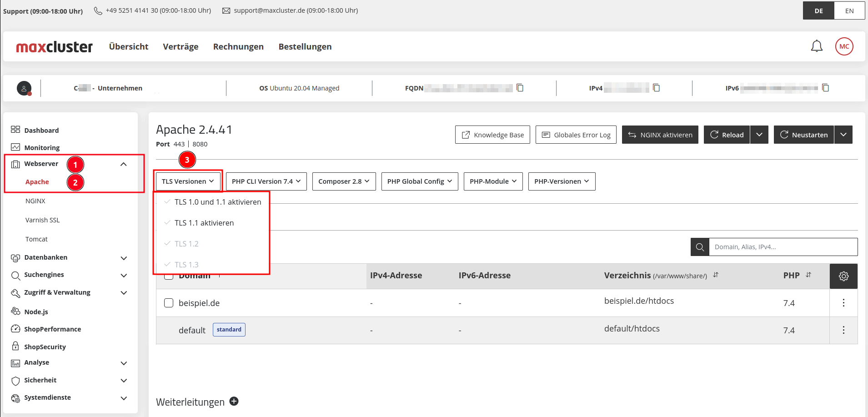Copy the IPv4 address with its copy icon
Screen dimensions: 868x417
[x=656, y=88]
